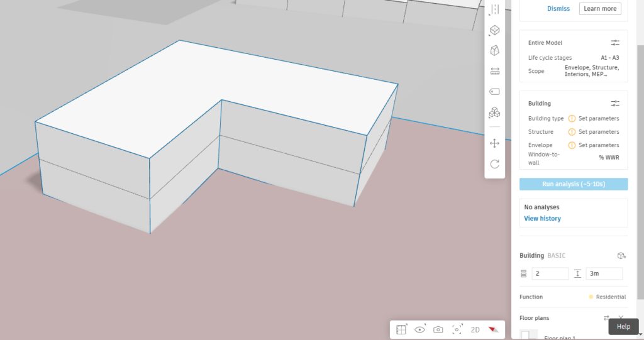The width and height of the screenshot is (644, 340).
Task: Open Building settings sliders icon
Action: pos(615,104)
